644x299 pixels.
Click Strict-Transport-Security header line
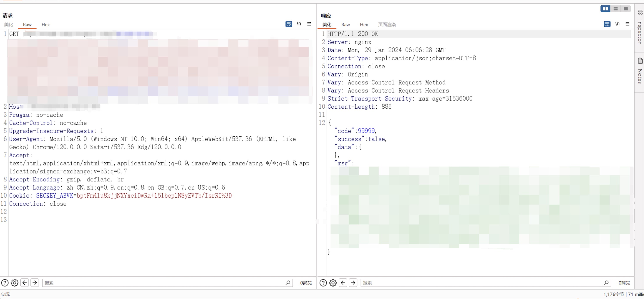pos(400,99)
